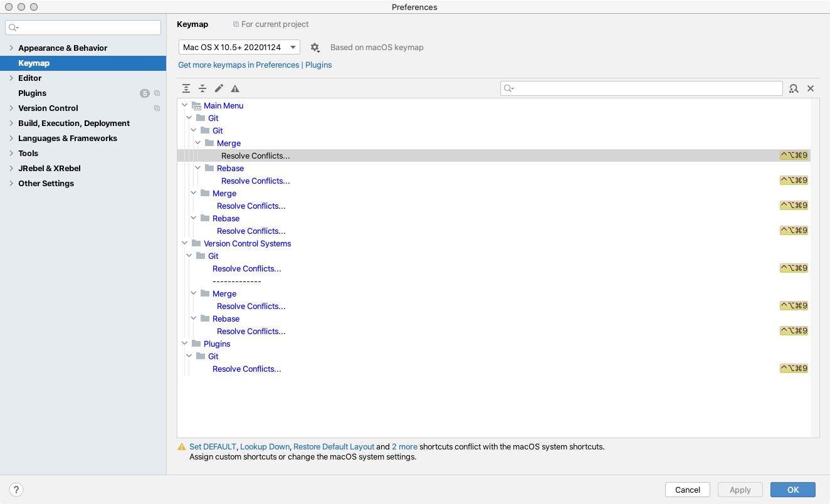Image resolution: width=830 pixels, height=504 pixels.
Task: Open the gear menu beside keymap dropdown
Action: coord(315,48)
